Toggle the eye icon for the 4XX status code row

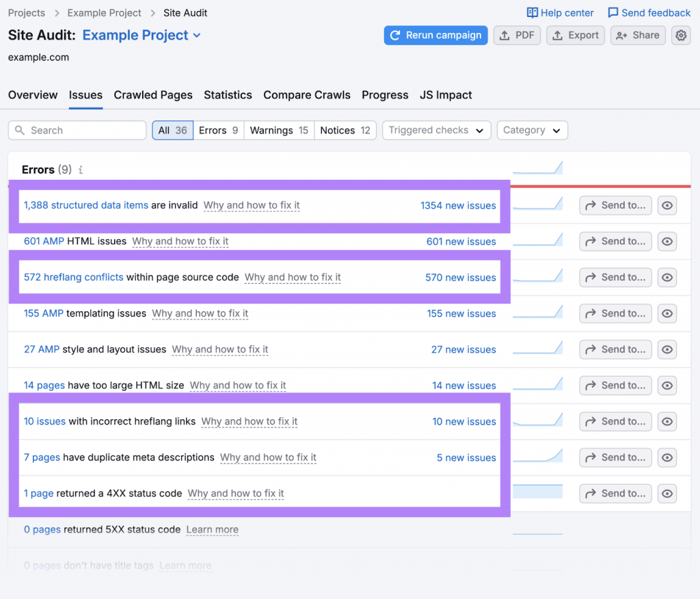click(x=667, y=494)
